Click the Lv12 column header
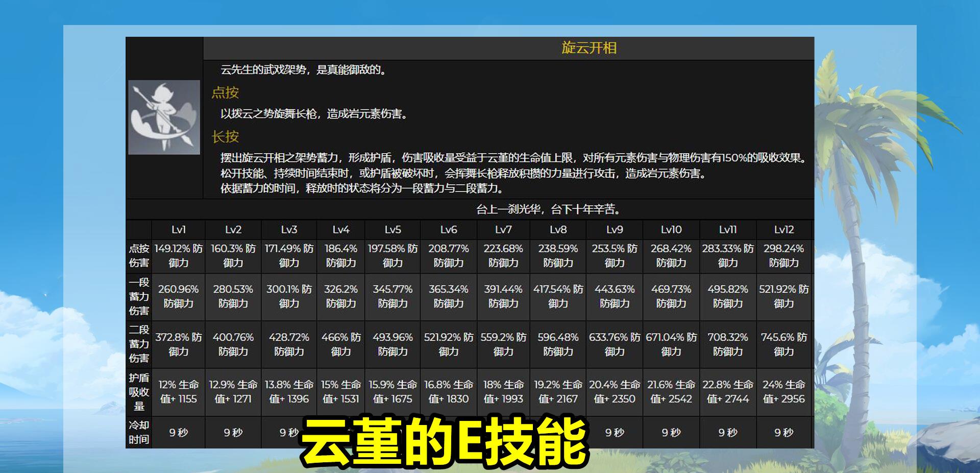This screenshot has width=980, height=473. (784, 230)
